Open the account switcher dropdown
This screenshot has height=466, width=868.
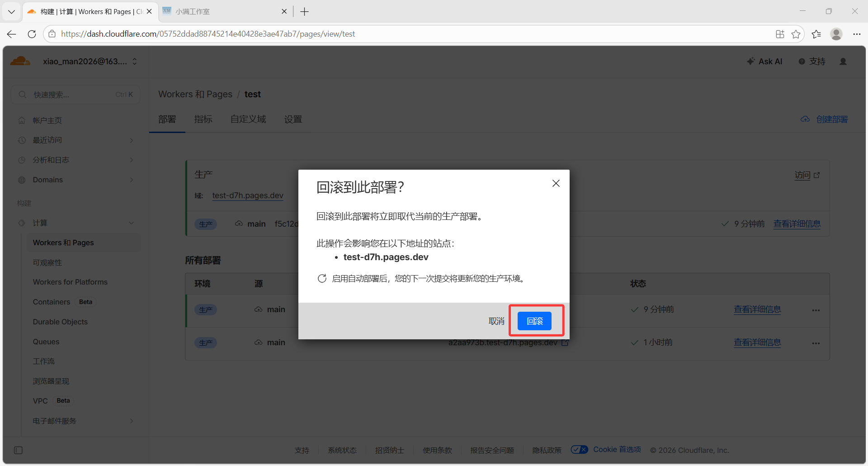click(x=135, y=62)
